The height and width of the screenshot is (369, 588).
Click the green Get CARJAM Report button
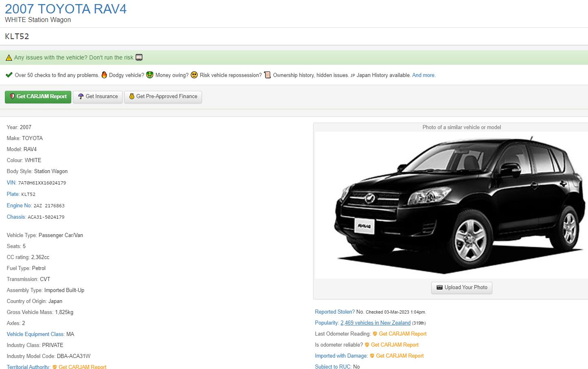[x=38, y=97]
